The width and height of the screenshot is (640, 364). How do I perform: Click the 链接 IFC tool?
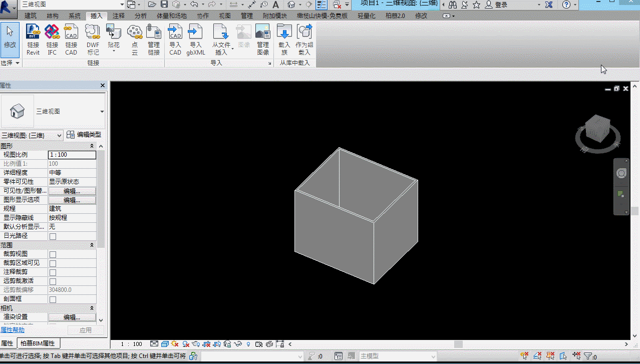pyautogui.click(x=52, y=39)
